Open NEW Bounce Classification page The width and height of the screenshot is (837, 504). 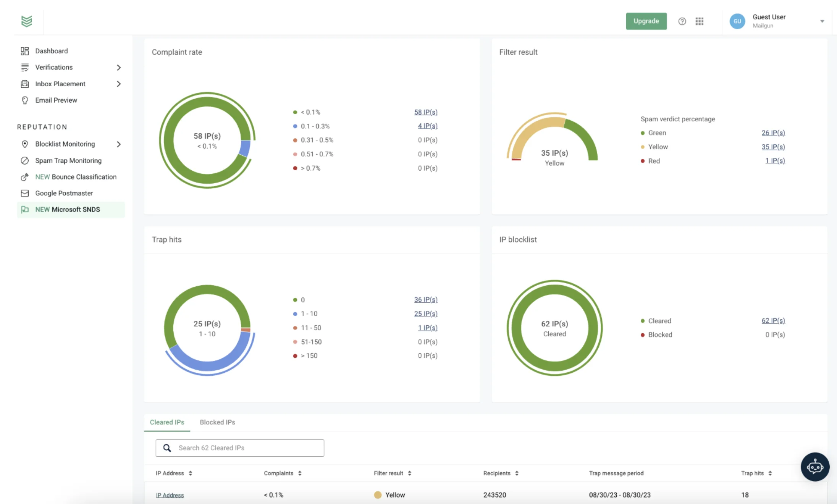[x=76, y=177]
